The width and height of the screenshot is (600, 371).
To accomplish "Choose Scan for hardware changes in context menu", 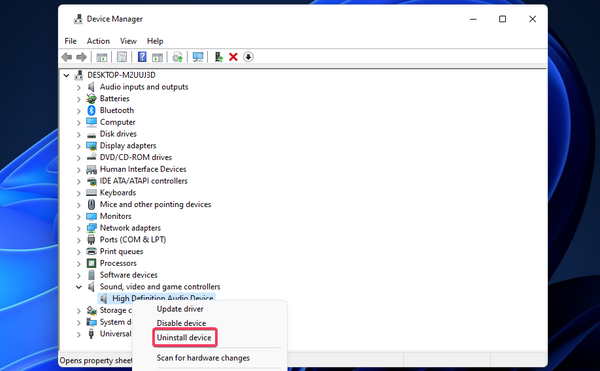I will click(x=203, y=358).
